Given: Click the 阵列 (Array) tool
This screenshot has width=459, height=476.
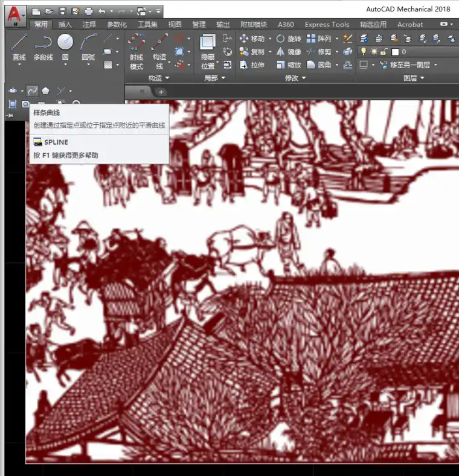Looking at the screenshot, I should 318,39.
